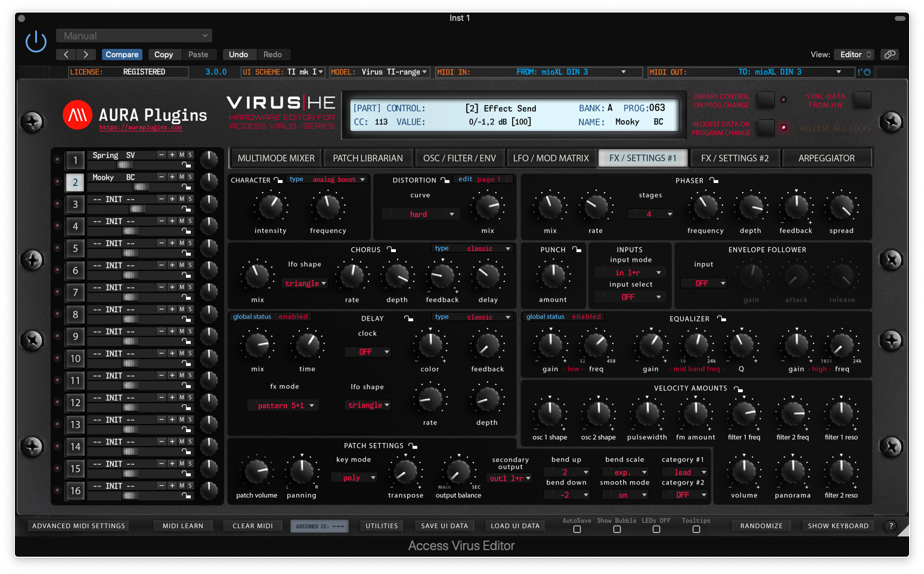Click the ADVANCED MIDI SETTINGS button
The image size is (924, 574).
[x=79, y=526]
